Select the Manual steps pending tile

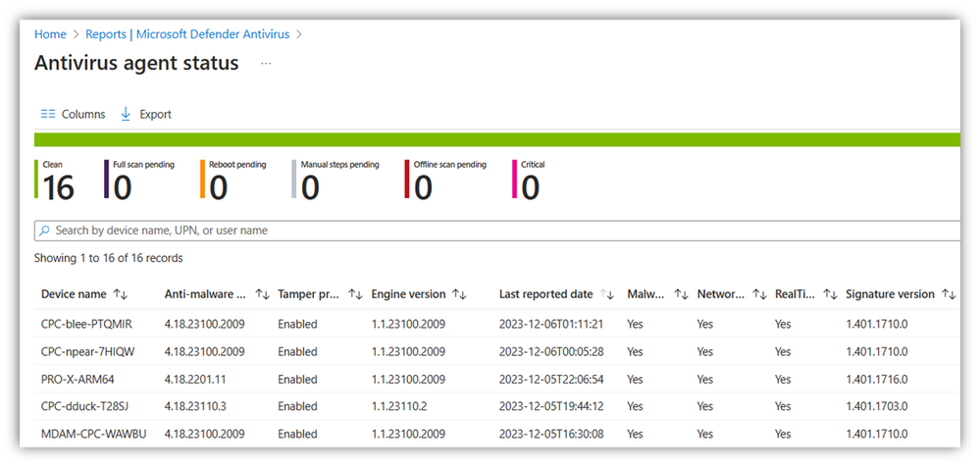click(335, 181)
